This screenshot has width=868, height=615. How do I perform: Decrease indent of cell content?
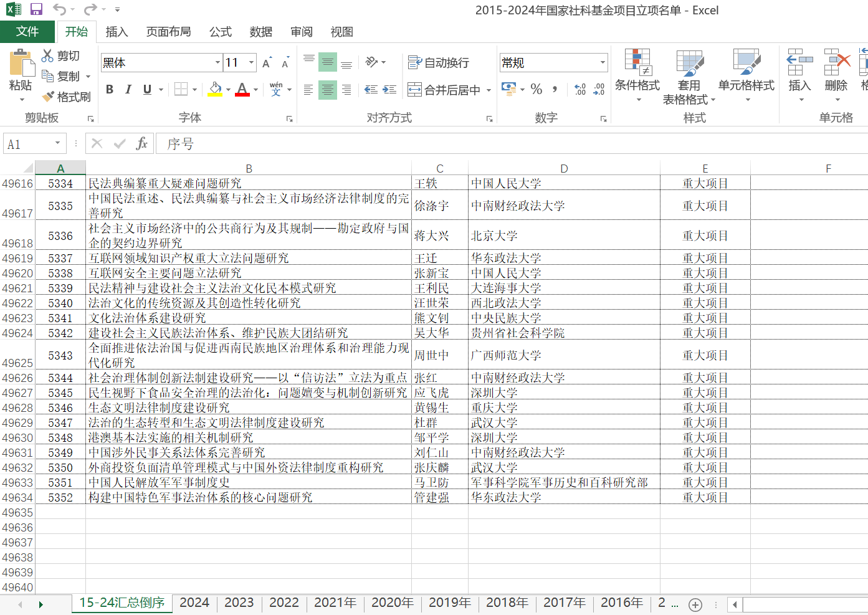[371, 90]
